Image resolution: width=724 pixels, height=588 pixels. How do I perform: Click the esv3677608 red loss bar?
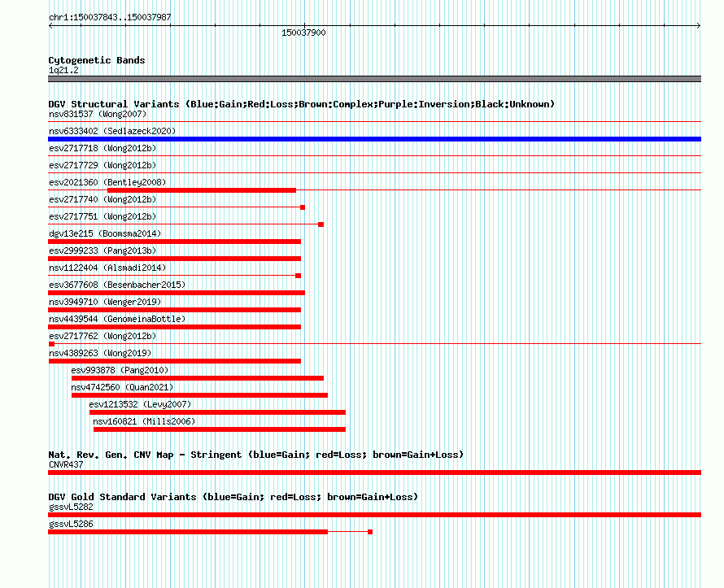(177, 293)
